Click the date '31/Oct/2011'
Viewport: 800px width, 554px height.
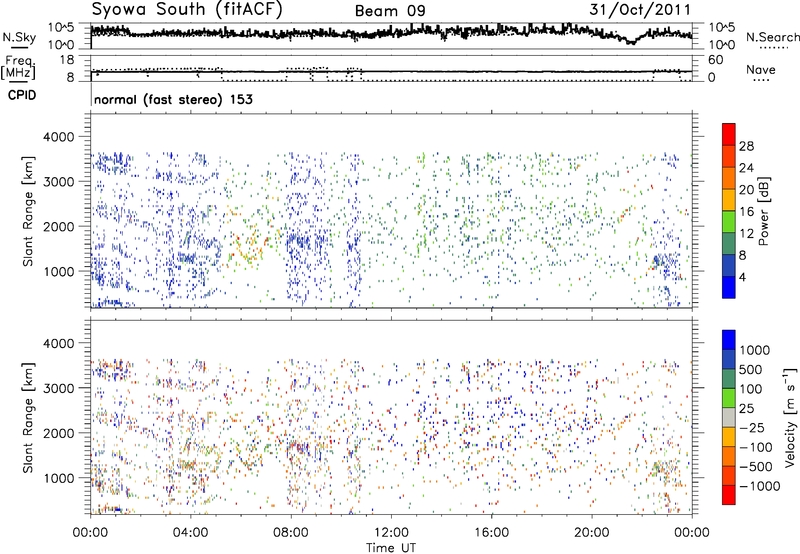pyautogui.click(x=640, y=10)
